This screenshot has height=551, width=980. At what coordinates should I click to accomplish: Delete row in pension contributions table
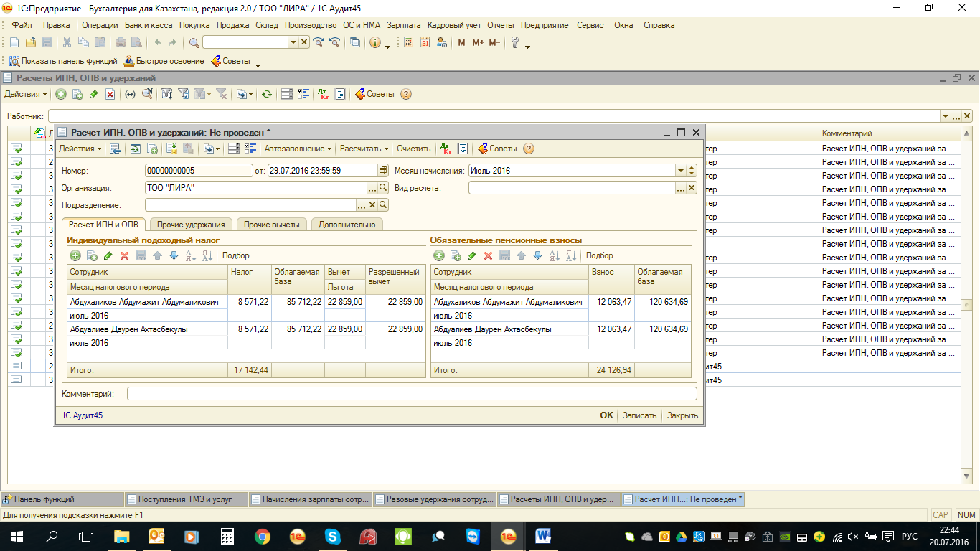(x=488, y=255)
